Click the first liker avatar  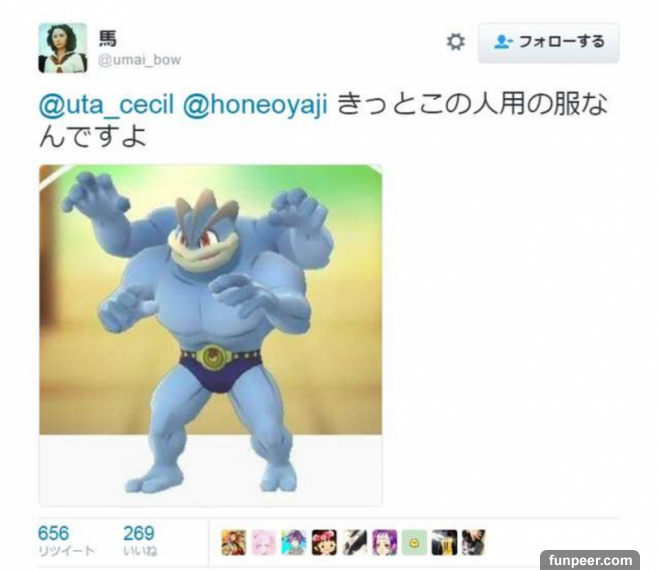234,542
